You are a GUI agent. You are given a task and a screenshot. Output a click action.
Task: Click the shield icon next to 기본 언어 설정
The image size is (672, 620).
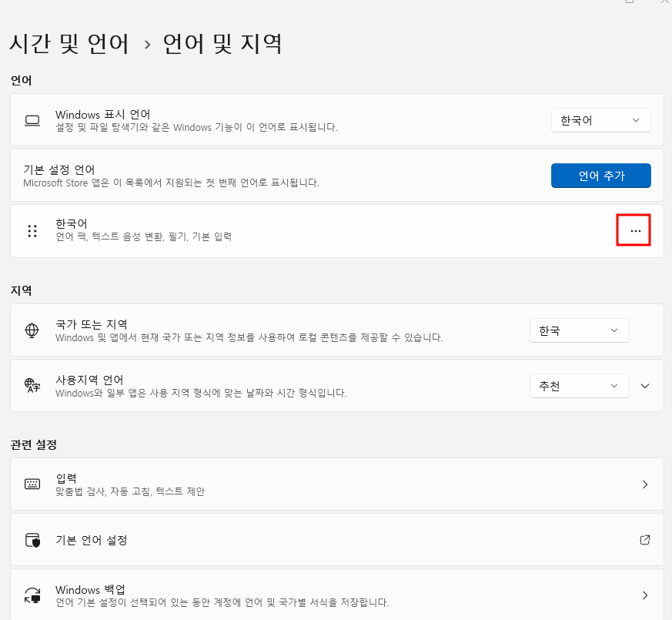[x=32, y=539]
